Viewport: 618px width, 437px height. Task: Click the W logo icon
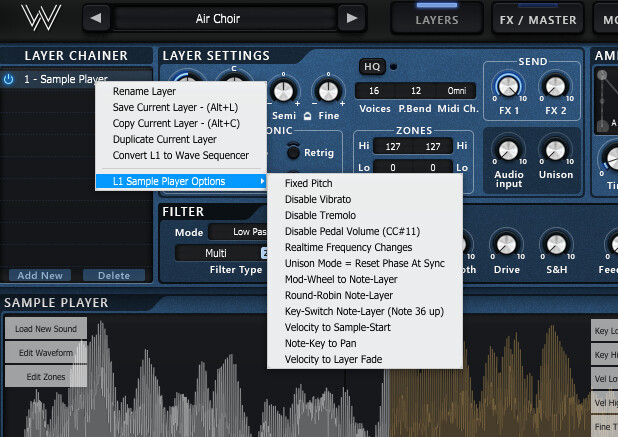[x=41, y=18]
